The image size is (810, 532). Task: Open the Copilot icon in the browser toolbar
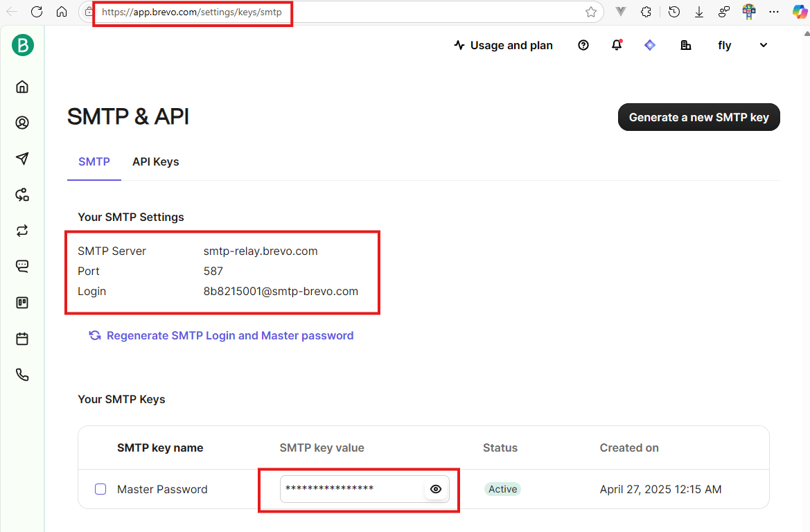[800, 12]
